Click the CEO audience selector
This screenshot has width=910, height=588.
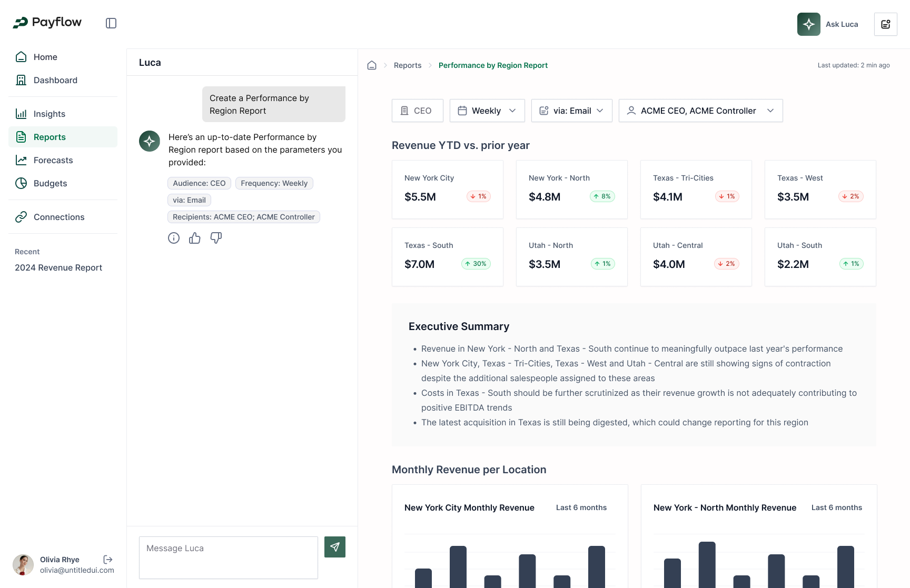coord(417,111)
